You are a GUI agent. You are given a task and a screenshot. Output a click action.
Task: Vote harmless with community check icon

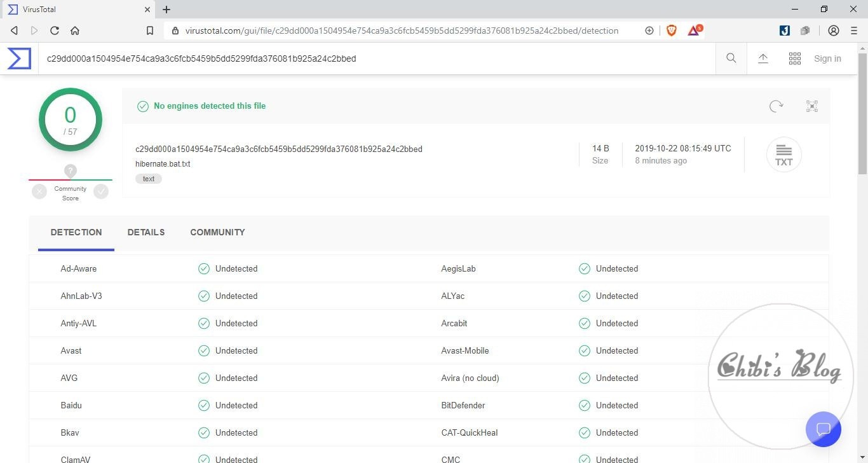tap(101, 191)
